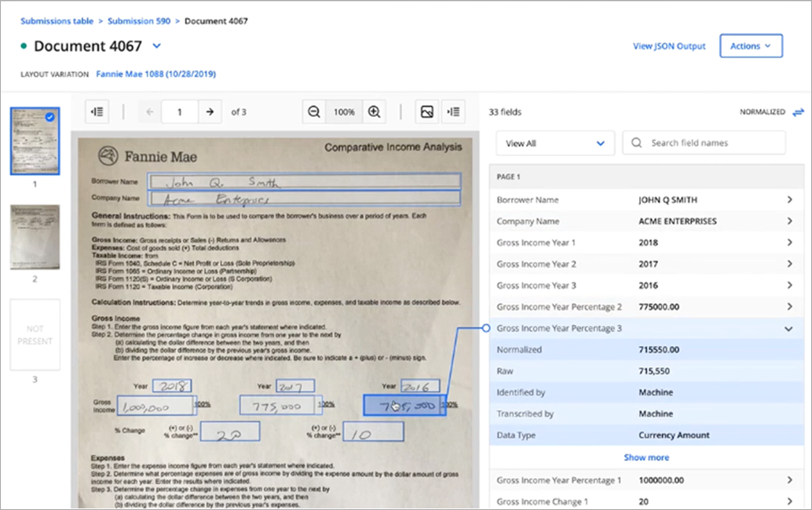Image resolution: width=812 pixels, height=510 pixels.
Task: Select the Not Present page 3 thumbnail
Action: pos(35,335)
